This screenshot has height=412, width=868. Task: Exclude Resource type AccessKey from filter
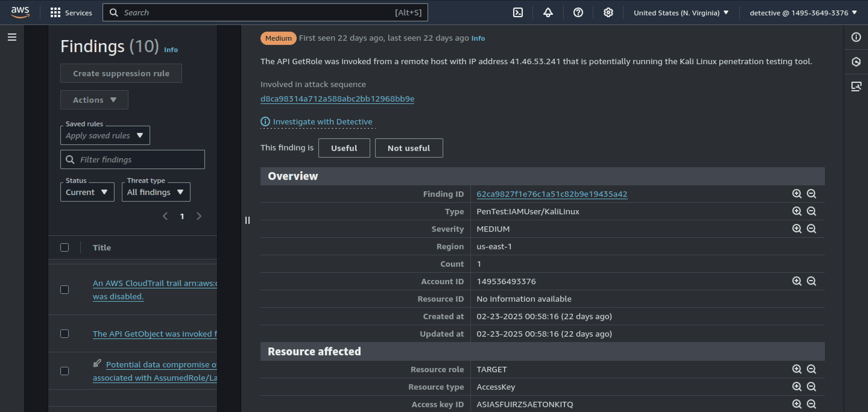811,387
